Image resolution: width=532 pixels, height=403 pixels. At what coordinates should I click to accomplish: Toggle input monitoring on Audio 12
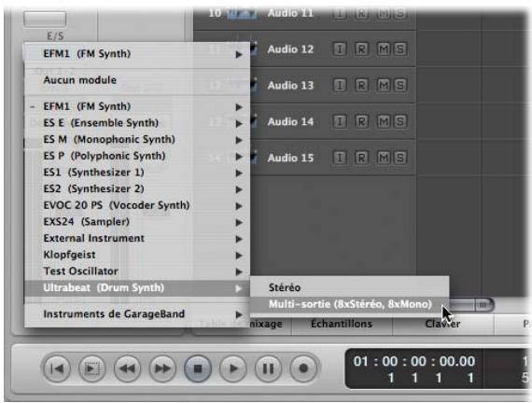tap(340, 49)
